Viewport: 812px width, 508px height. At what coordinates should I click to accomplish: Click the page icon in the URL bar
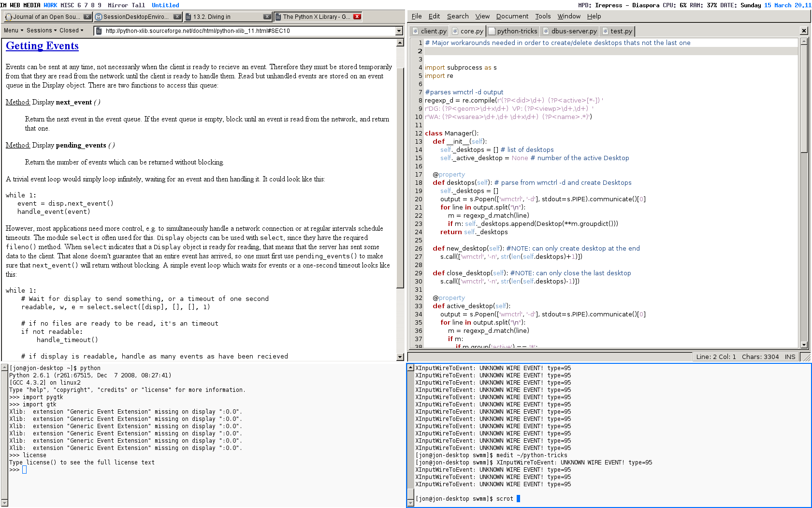coord(99,31)
